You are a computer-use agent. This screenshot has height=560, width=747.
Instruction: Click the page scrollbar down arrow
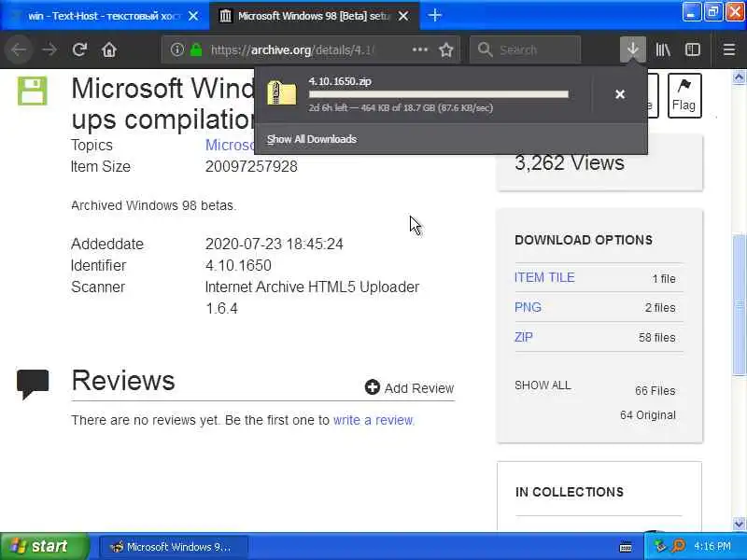(739, 524)
